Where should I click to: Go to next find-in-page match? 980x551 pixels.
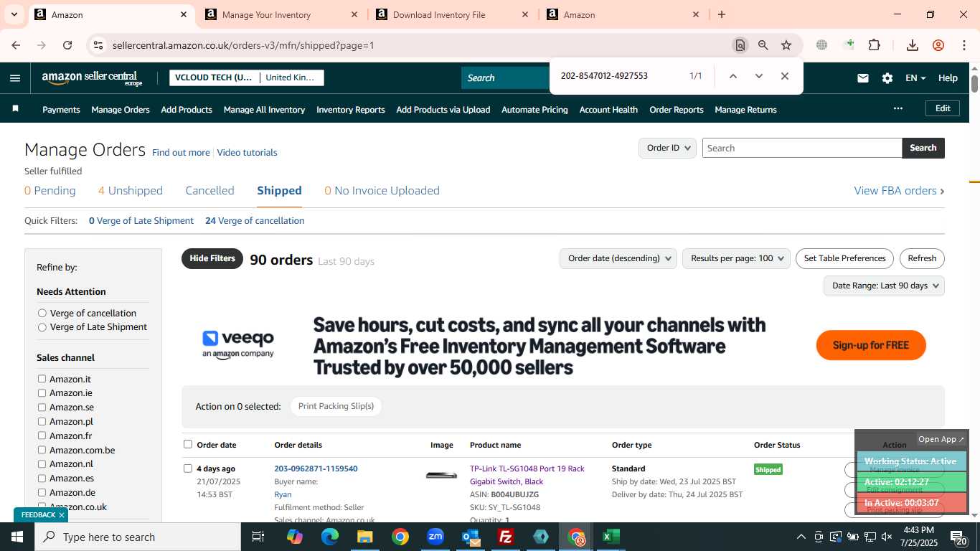coord(758,76)
